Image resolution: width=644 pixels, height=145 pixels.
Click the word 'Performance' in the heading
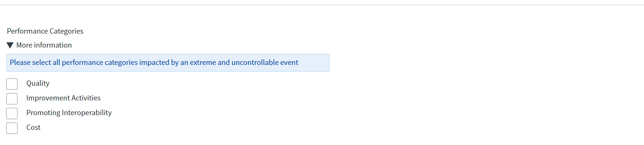27,31
